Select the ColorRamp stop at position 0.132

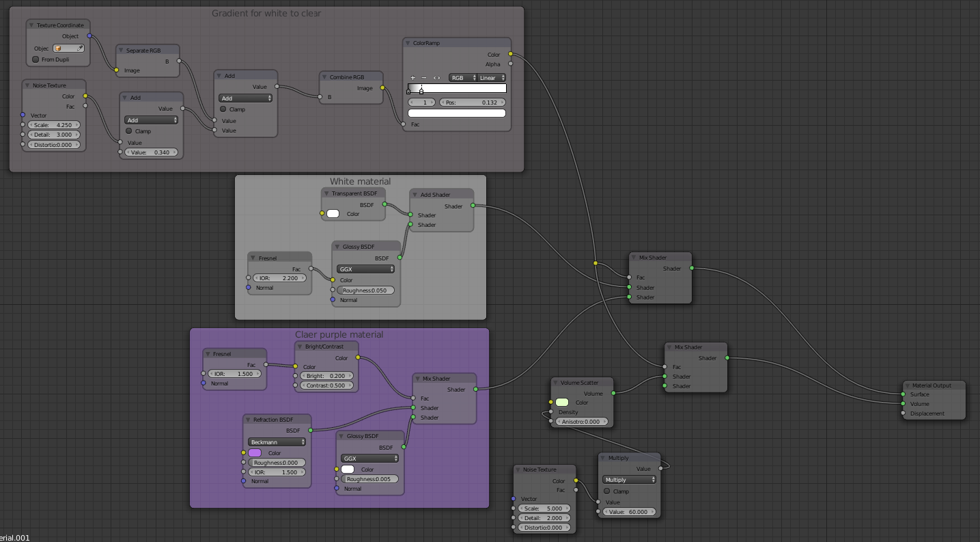pyautogui.click(x=421, y=91)
